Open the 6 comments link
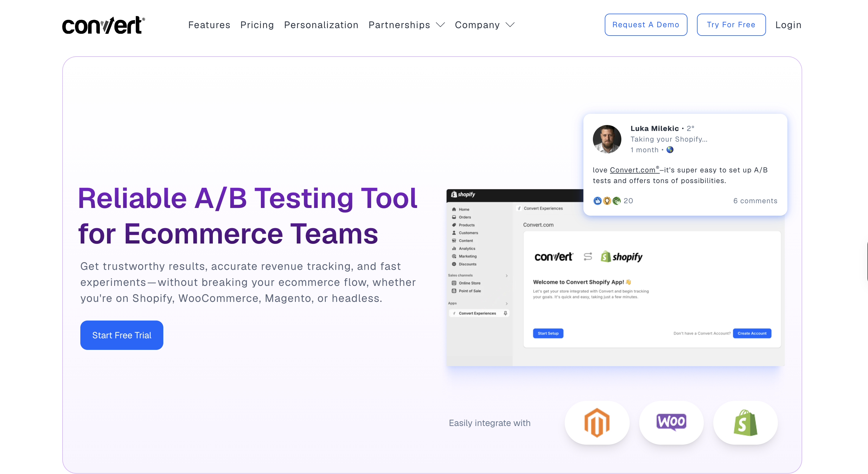Viewport: 868px width, 474px height. (x=755, y=201)
